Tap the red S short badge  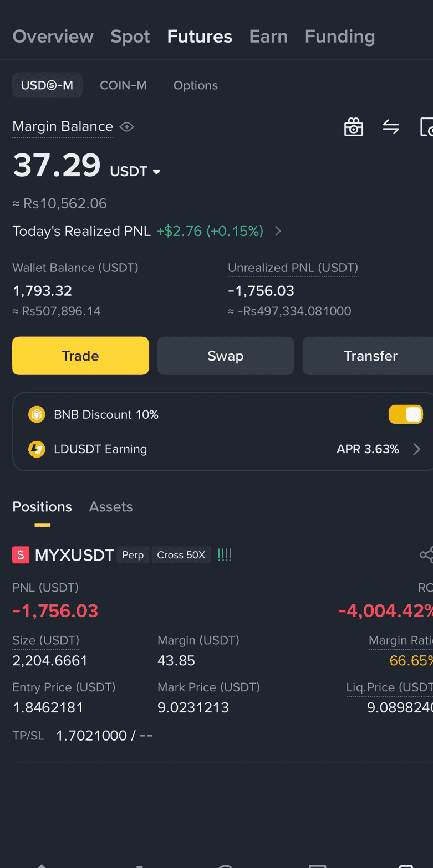[x=21, y=554]
